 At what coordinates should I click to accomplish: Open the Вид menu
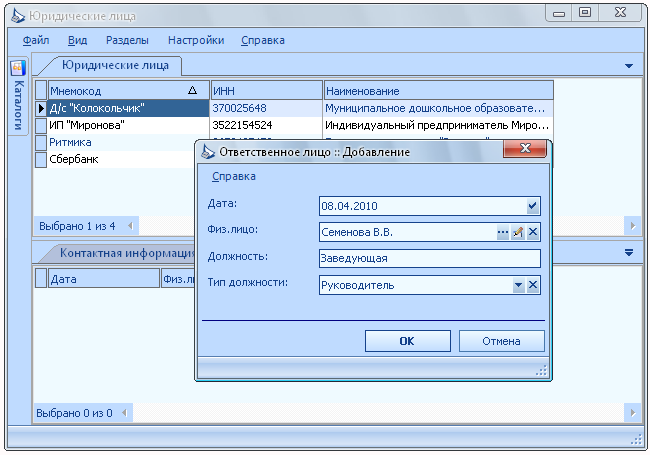pos(78,40)
